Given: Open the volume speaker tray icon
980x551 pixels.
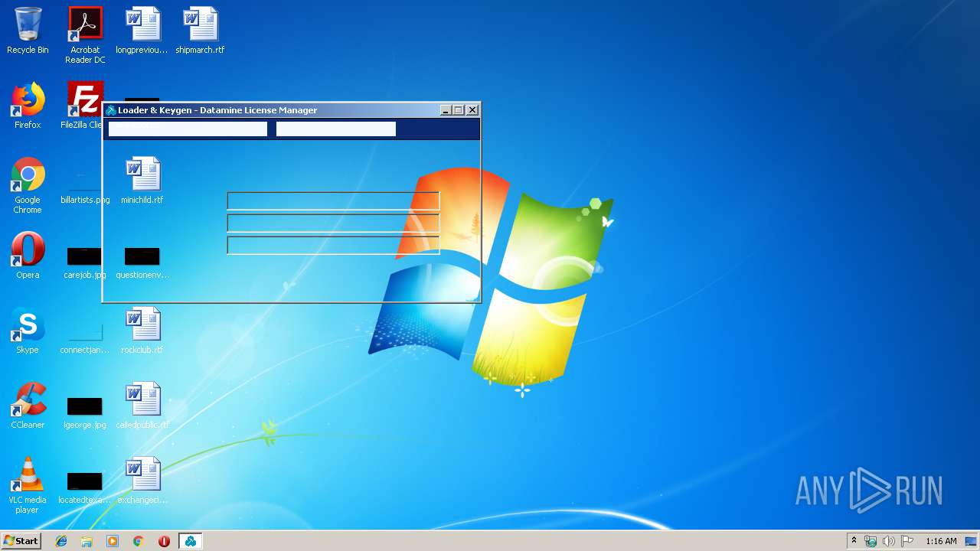Looking at the screenshot, I should (889, 541).
